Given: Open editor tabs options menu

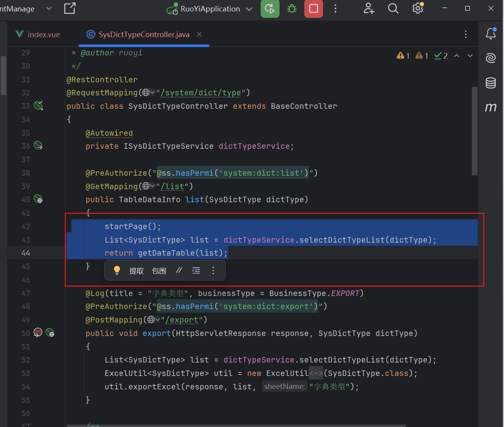Looking at the screenshot, I should coord(466,34).
